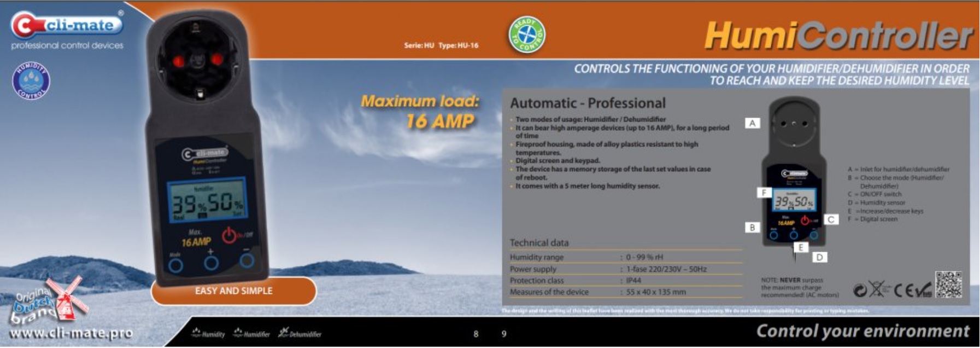
Task: Click the Mode button circle on the large device
Action: coord(175,265)
